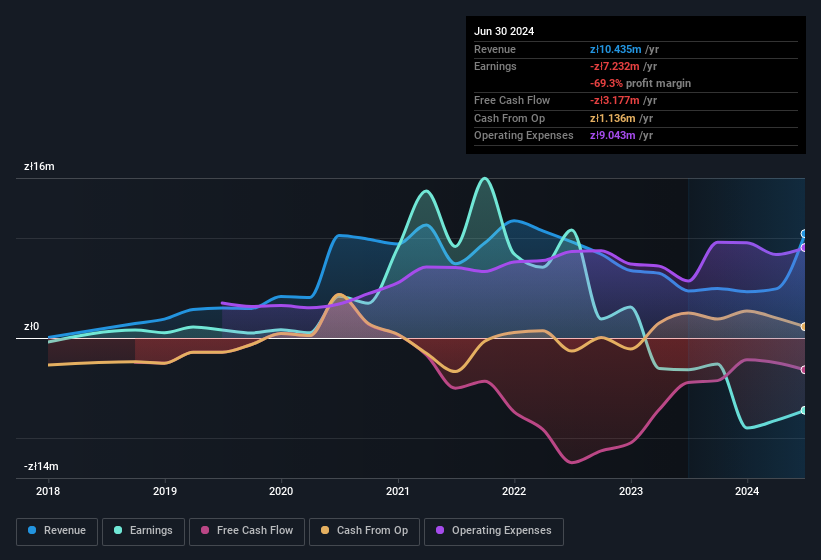Click the zł1.136m cash from op value

pos(613,118)
